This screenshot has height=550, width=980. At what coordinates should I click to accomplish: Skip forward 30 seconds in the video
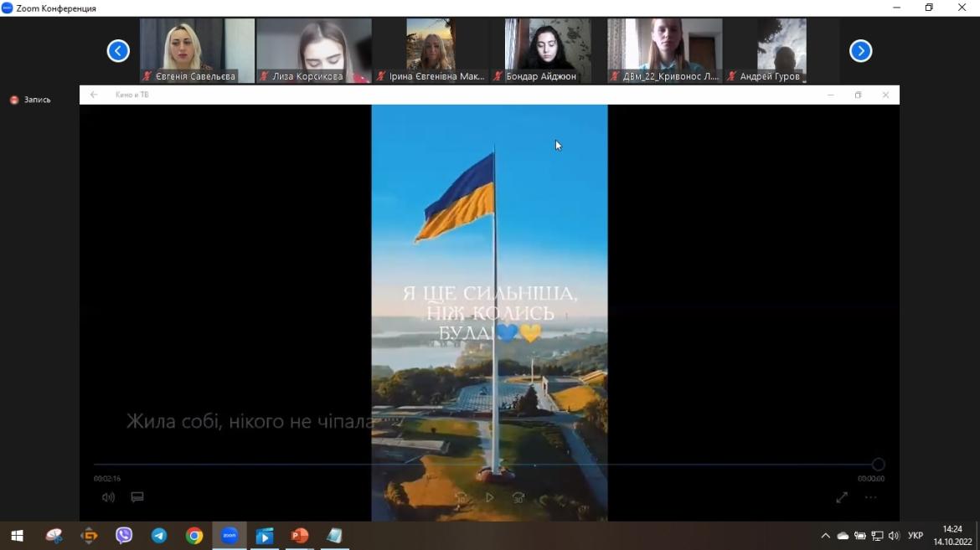[518, 497]
